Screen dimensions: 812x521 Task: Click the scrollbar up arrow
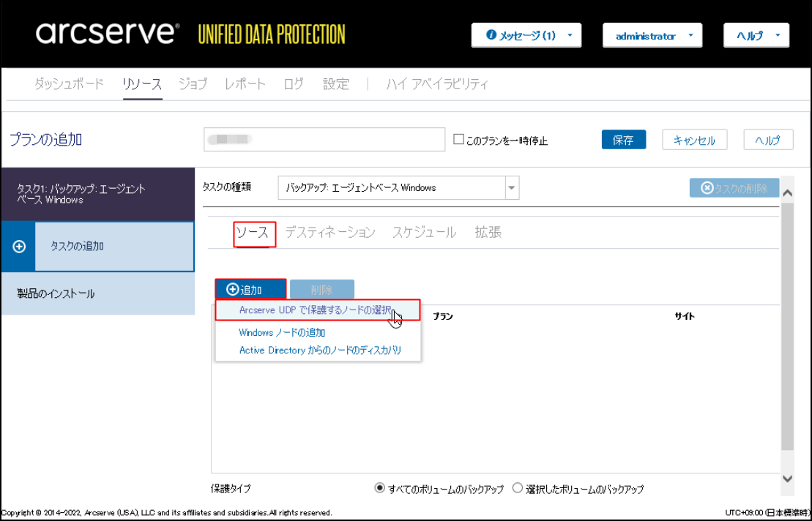pyautogui.click(x=787, y=193)
